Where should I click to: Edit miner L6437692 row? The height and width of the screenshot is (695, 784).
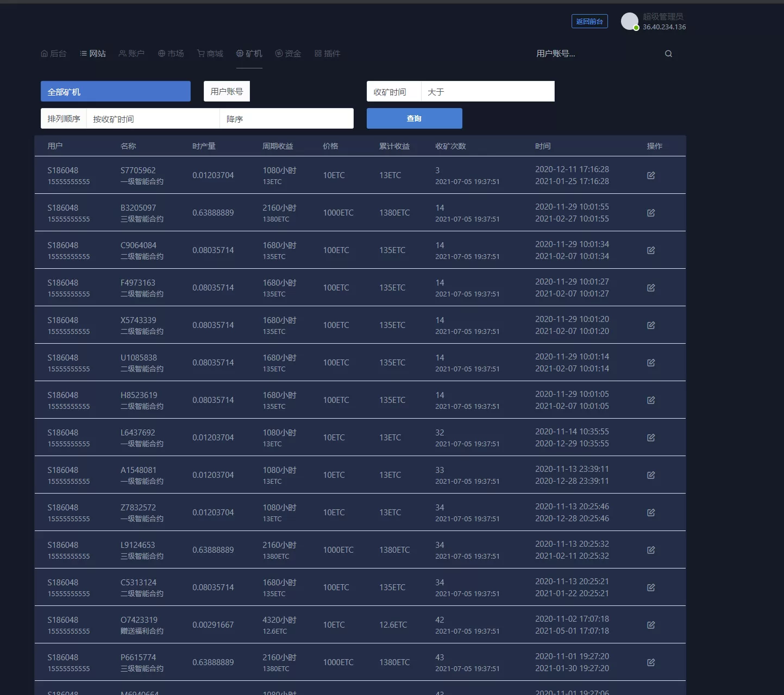pyautogui.click(x=651, y=438)
